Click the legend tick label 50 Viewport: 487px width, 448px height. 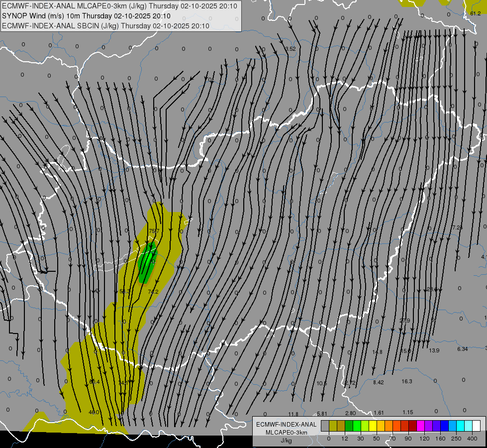pyautogui.click(x=377, y=439)
